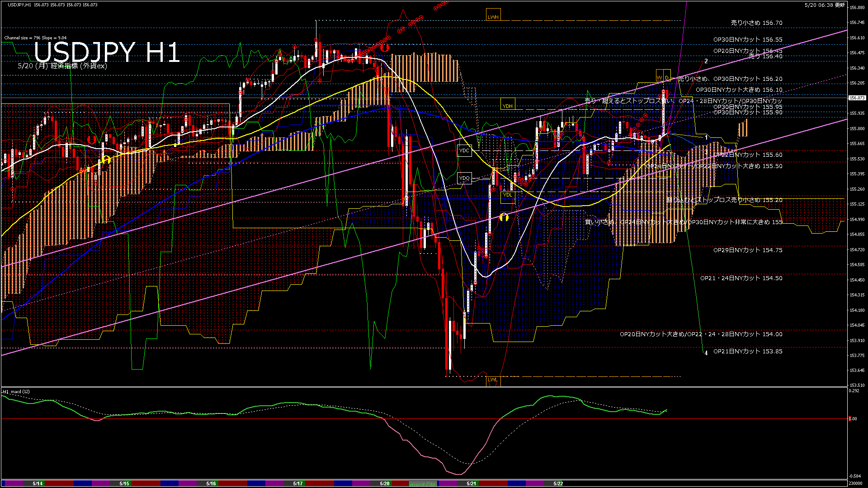Click the 'ストップロス売り小さめ 155.20' label
Viewport: 868px width, 488px height.
[x=739, y=200]
